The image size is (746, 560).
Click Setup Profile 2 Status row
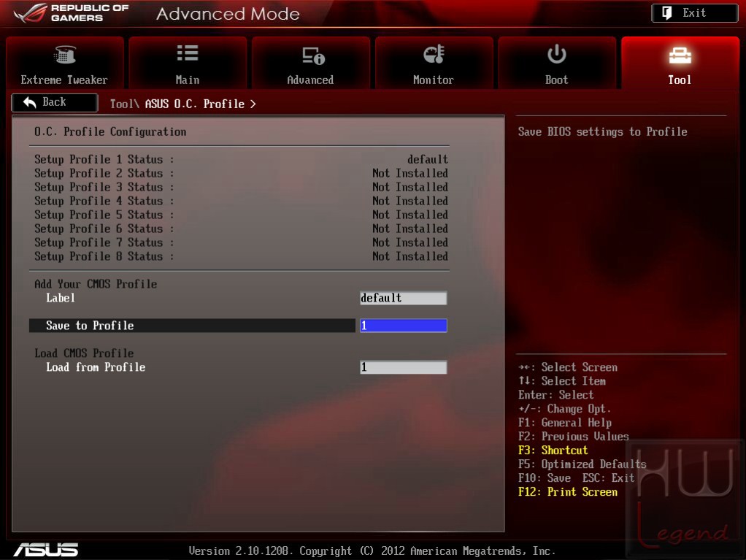point(241,173)
